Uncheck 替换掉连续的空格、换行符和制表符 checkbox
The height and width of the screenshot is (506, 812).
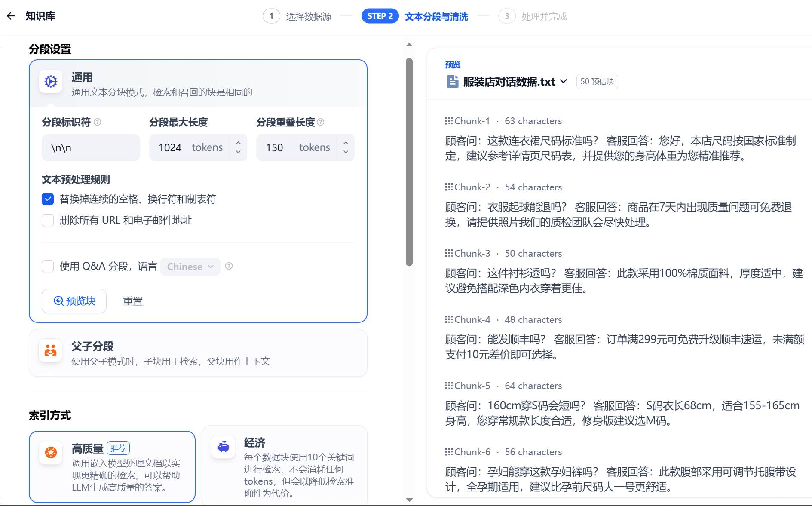[48, 199]
